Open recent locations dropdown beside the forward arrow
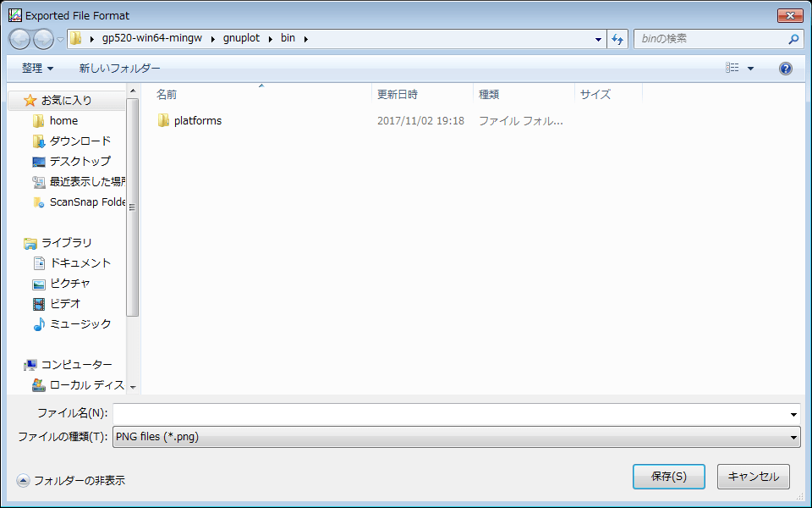The image size is (812, 508). pyautogui.click(x=60, y=39)
